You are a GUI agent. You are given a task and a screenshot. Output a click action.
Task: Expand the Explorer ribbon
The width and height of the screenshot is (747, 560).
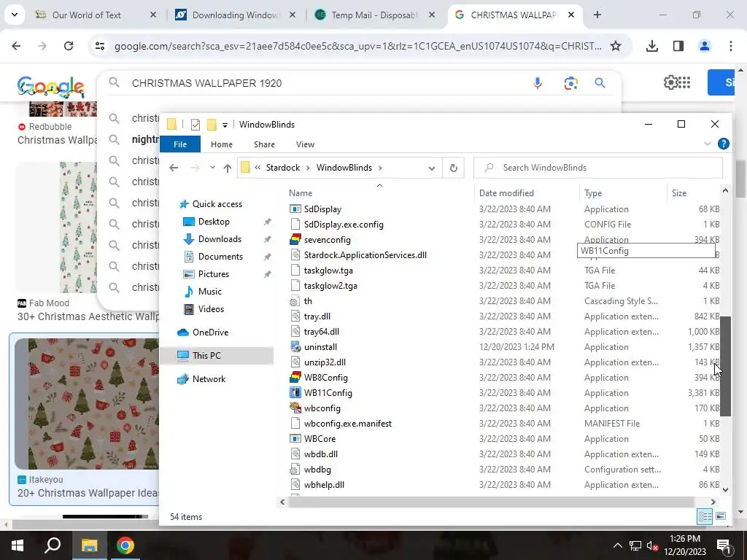click(707, 144)
